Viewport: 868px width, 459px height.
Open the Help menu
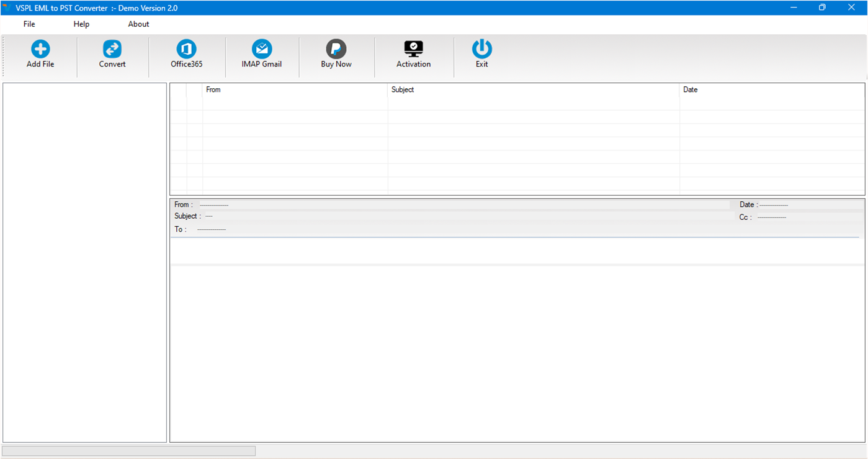(81, 24)
